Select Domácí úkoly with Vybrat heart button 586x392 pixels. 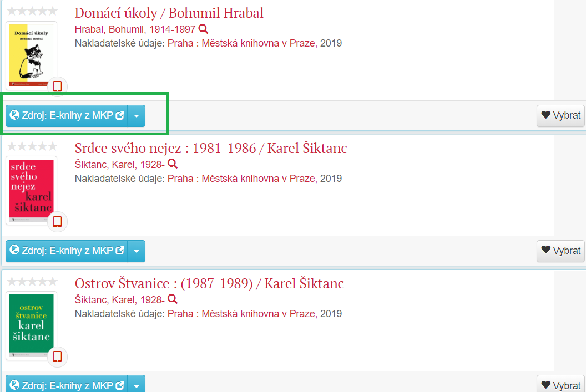[560, 116]
